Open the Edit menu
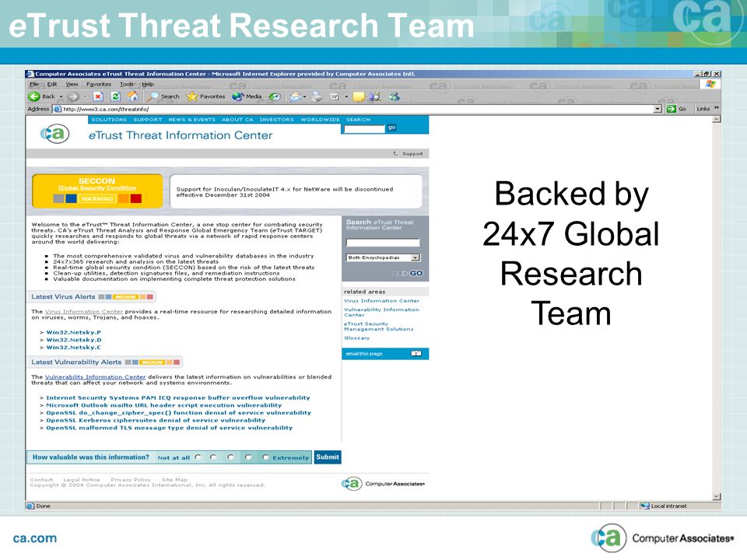This screenshot has width=747, height=560. (x=52, y=84)
